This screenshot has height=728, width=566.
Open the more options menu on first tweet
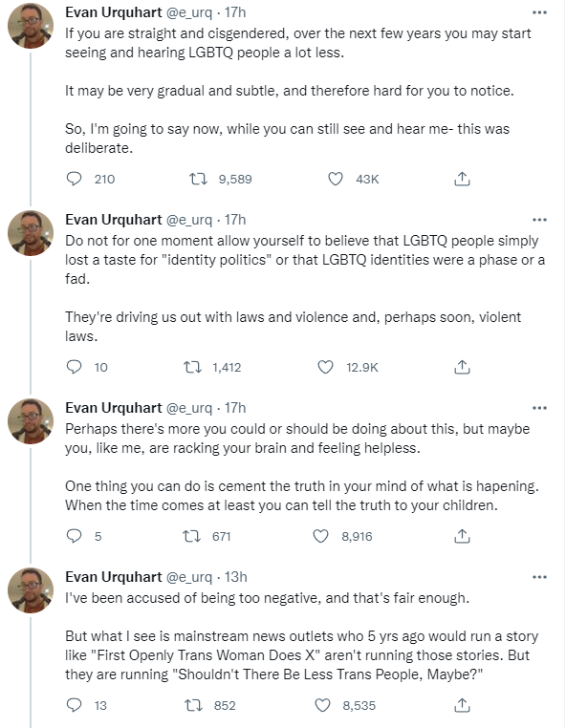click(539, 12)
